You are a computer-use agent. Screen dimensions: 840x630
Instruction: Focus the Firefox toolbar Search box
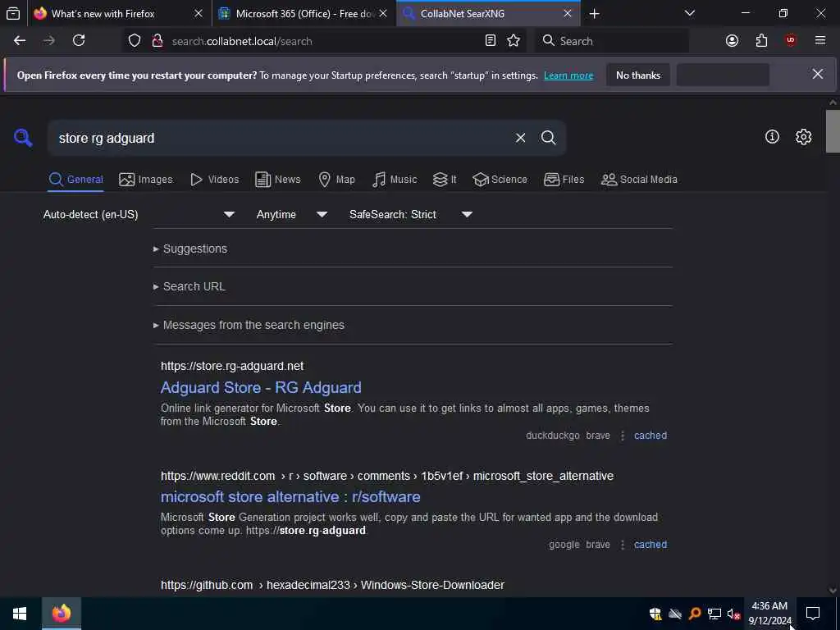click(x=612, y=41)
